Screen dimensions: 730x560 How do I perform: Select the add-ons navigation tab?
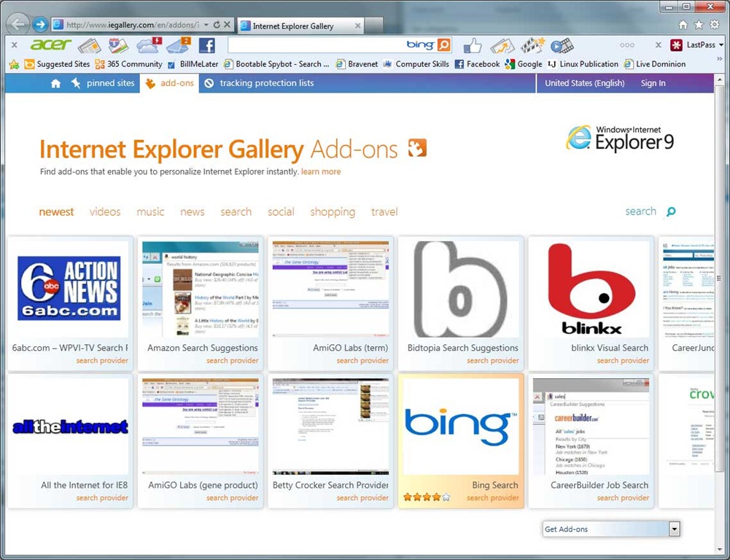pos(169,83)
